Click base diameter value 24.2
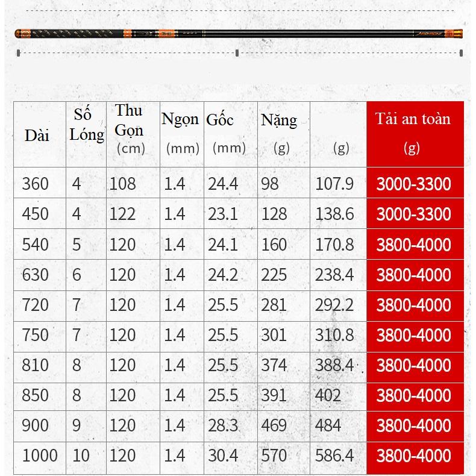Image resolution: width=476 pixels, height=476 pixels. [x=223, y=275]
